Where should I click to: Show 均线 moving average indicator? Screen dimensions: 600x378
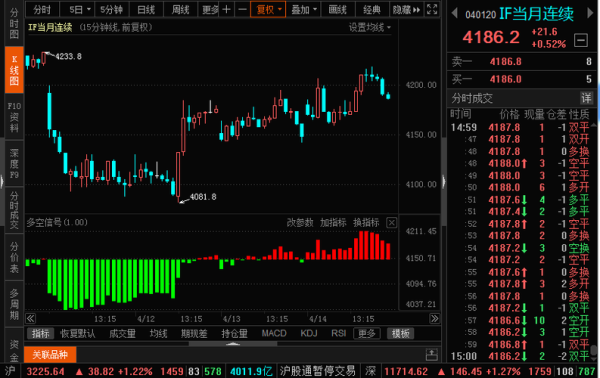point(158,333)
